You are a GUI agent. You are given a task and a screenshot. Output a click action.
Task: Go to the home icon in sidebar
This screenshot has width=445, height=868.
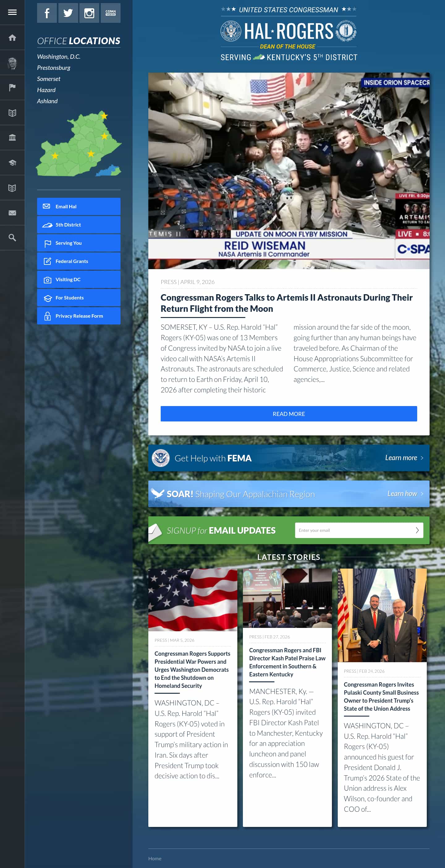tap(12, 37)
